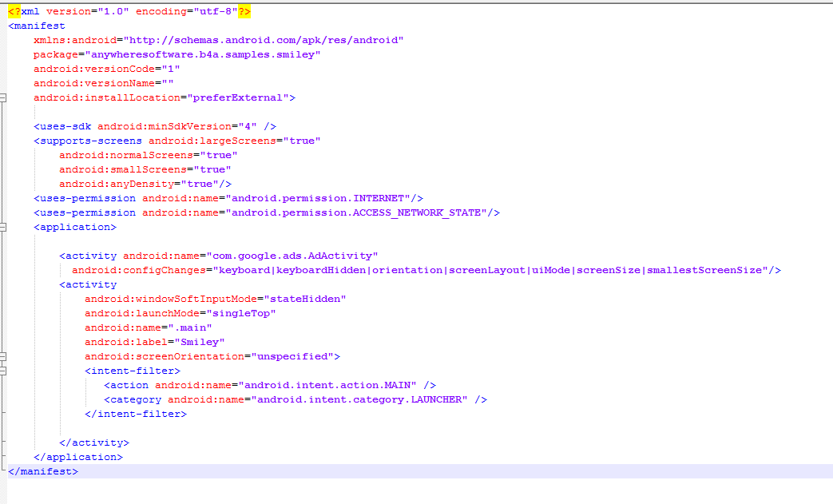
Task: Click the highlighted closing manifest tag
Action: pos(42,471)
